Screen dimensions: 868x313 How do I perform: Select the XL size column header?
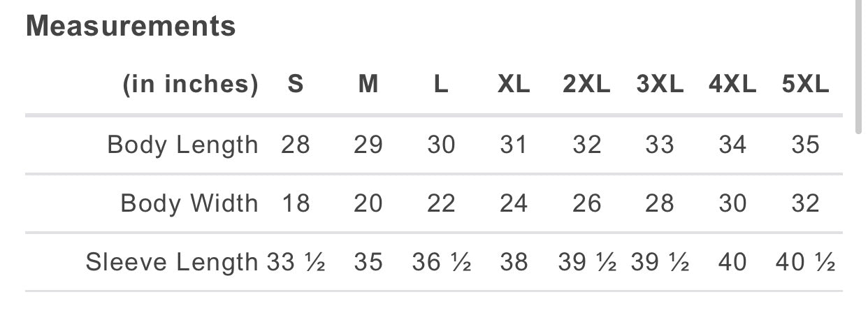(x=514, y=85)
